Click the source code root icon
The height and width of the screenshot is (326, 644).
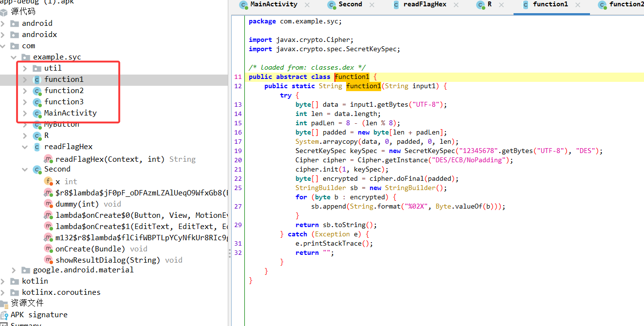(x=4, y=12)
